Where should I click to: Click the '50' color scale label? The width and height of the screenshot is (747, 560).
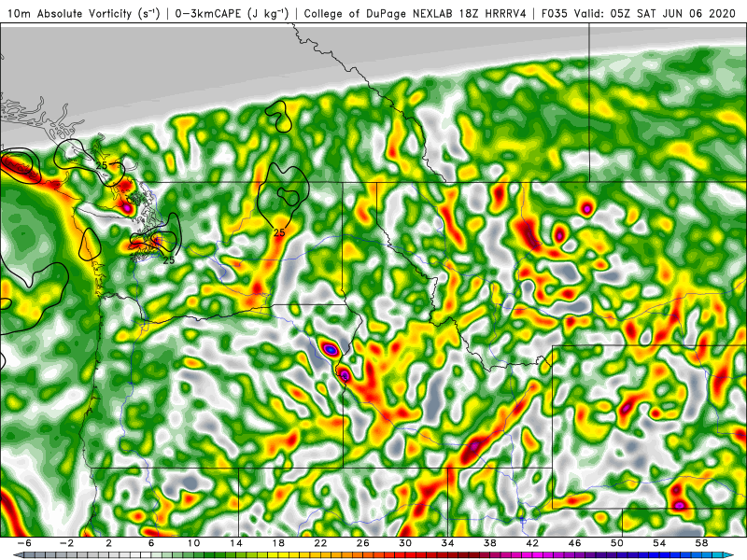616,543
